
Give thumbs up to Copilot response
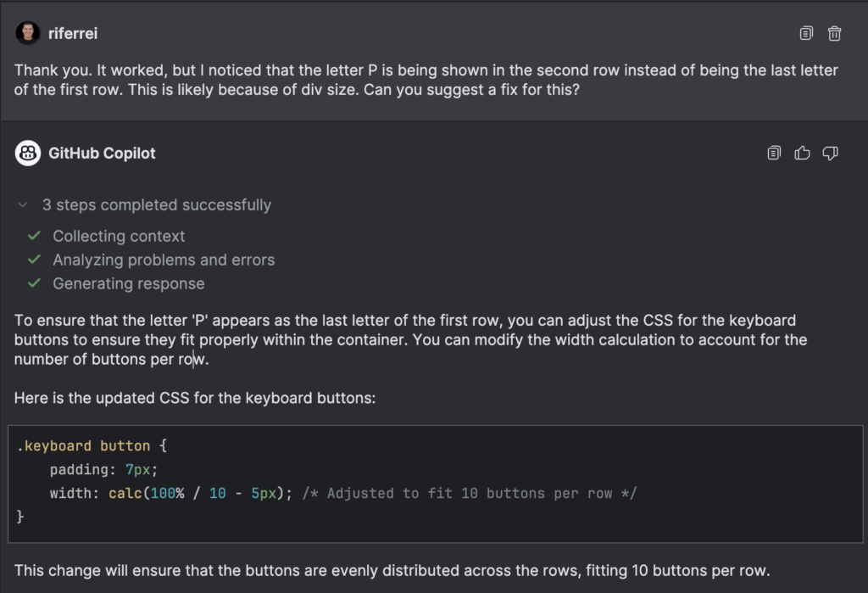802,153
